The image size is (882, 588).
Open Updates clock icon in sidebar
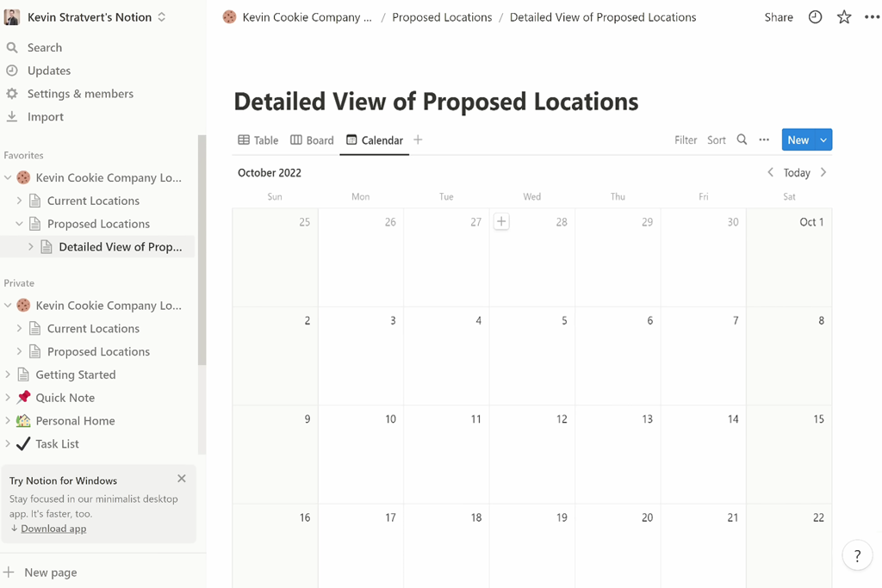click(12, 71)
